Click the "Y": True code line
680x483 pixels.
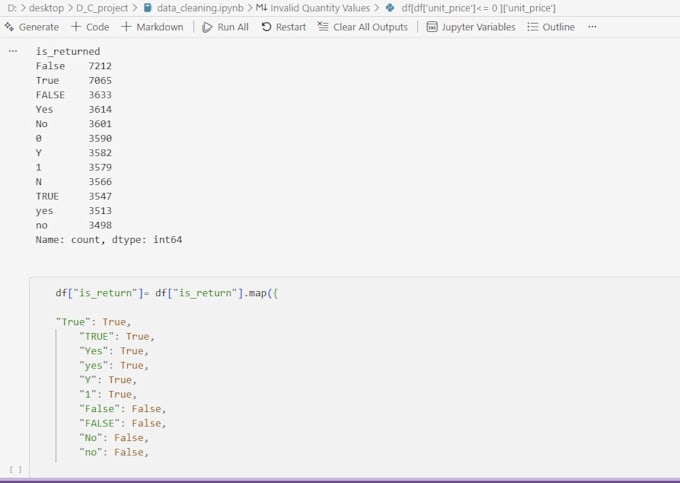point(108,380)
